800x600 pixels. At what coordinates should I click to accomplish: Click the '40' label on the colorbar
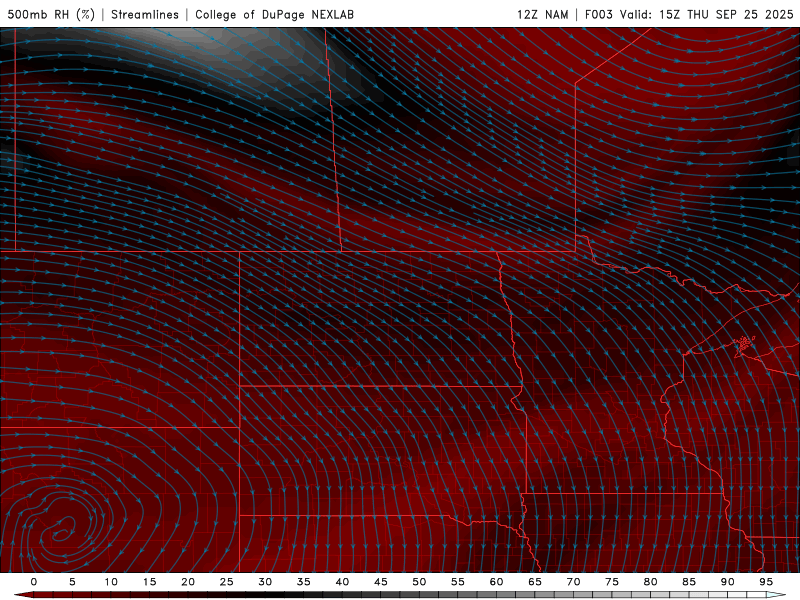[342, 582]
